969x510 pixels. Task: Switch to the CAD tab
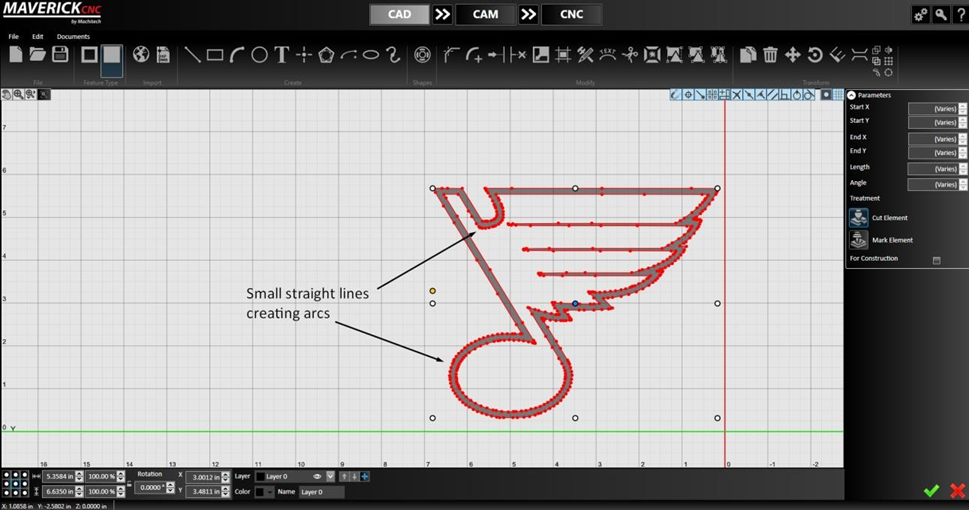click(399, 15)
